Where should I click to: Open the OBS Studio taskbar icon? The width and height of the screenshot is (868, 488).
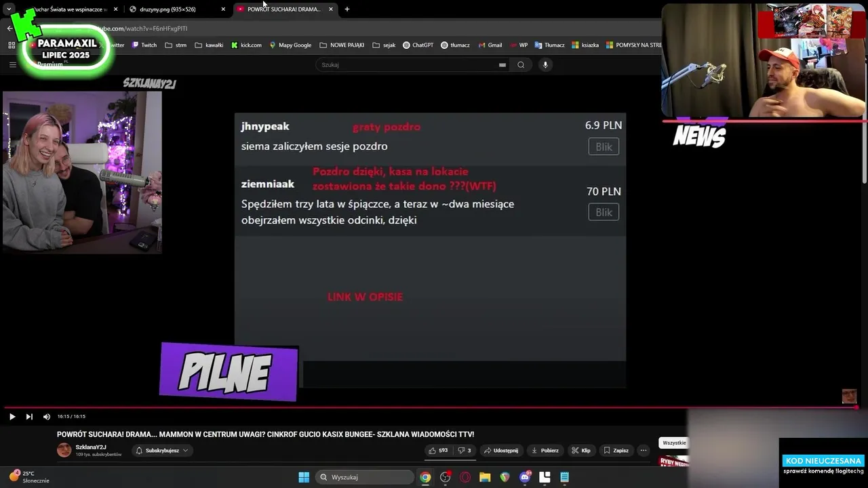[x=446, y=477]
